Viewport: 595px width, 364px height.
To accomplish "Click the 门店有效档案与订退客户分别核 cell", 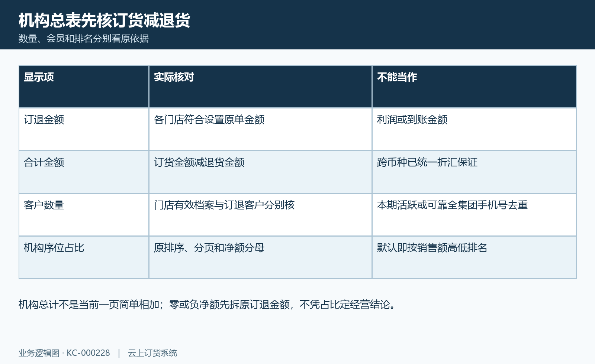I will coord(260,215).
